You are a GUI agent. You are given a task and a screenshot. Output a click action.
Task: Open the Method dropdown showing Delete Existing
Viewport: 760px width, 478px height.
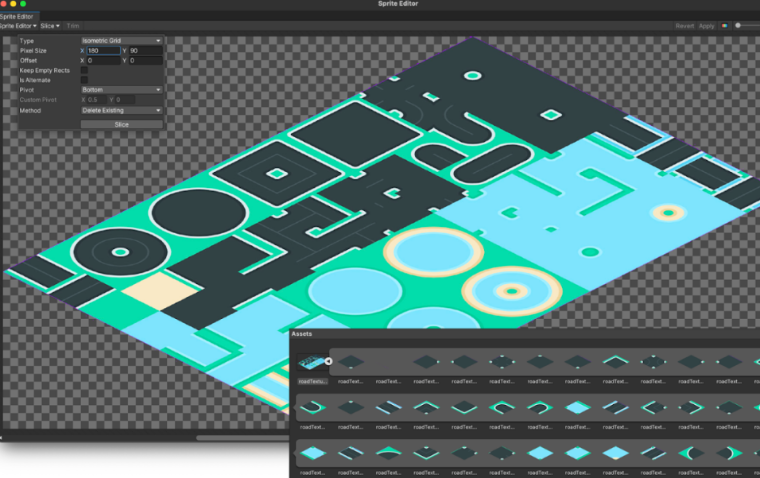coord(121,111)
